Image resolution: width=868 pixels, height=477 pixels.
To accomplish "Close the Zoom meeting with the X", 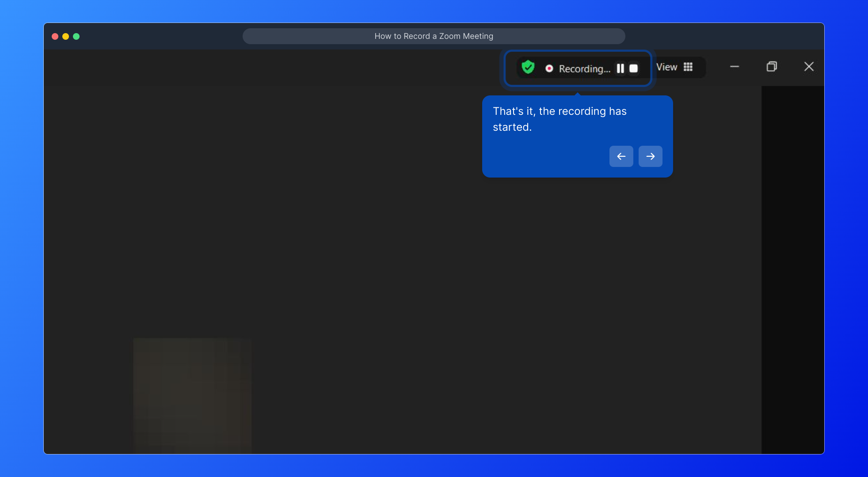I will click(x=809, y=67).
